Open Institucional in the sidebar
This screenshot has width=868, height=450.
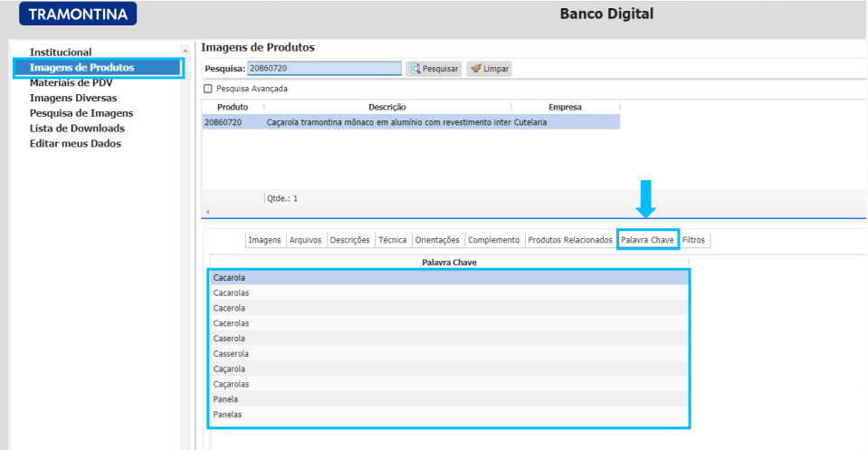tap(61, 52)
